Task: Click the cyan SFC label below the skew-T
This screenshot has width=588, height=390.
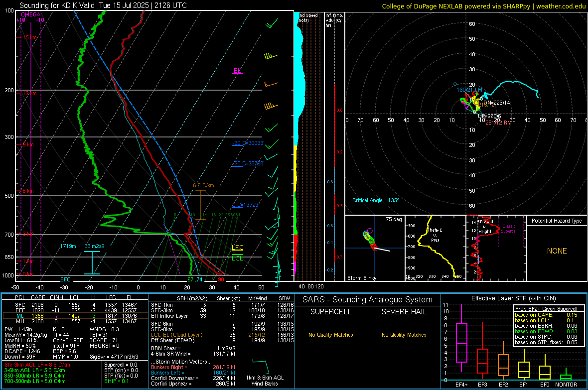Action: pyautogui.click(x=65, y=279)
